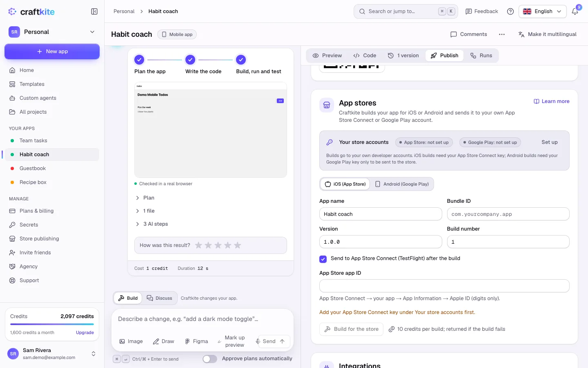Click the Bundle ID input field
The height and width of the screenshot is (368, 588).
[x=508, y=214]
